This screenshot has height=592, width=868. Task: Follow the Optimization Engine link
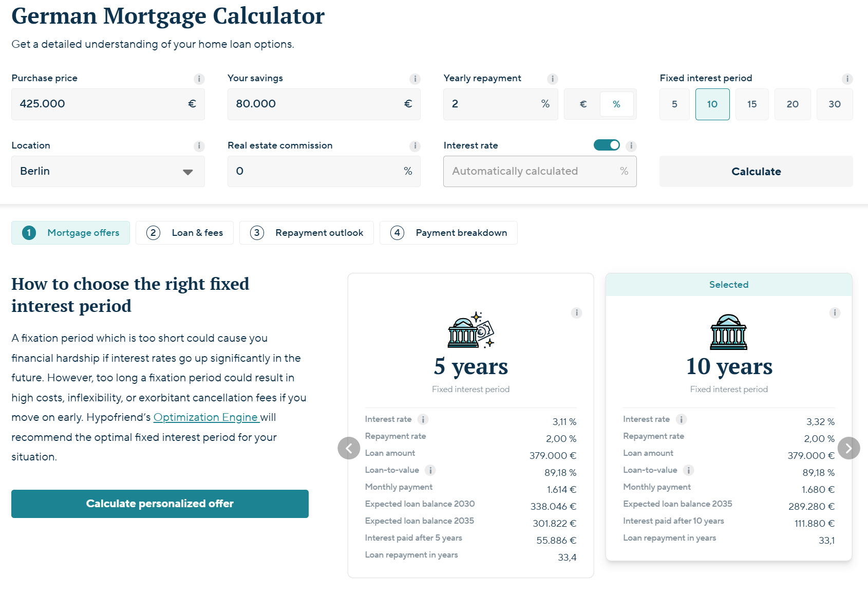[206, 417]
